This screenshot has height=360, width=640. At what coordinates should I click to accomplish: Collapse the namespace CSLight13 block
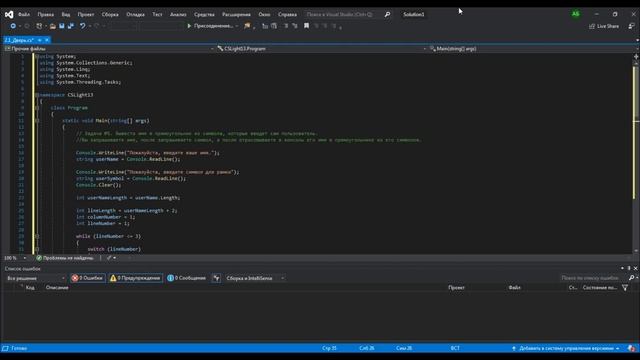37,95
